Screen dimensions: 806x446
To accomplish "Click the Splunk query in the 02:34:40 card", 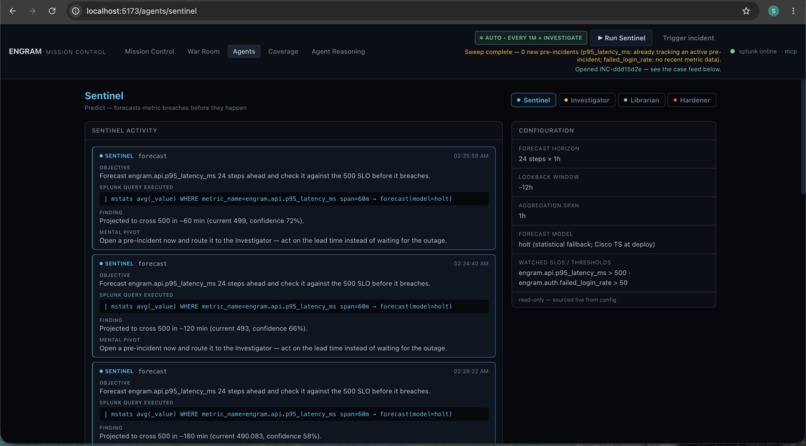I will pos(294,306).
